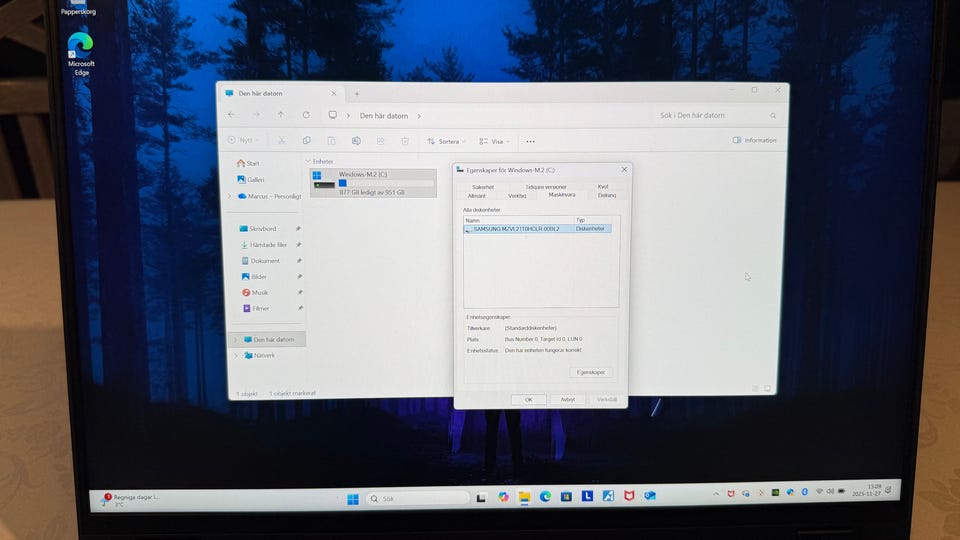Expand the breadcrumb chevron after Den här datorn
The image size is (960, 540).
(x=419, y=116)
